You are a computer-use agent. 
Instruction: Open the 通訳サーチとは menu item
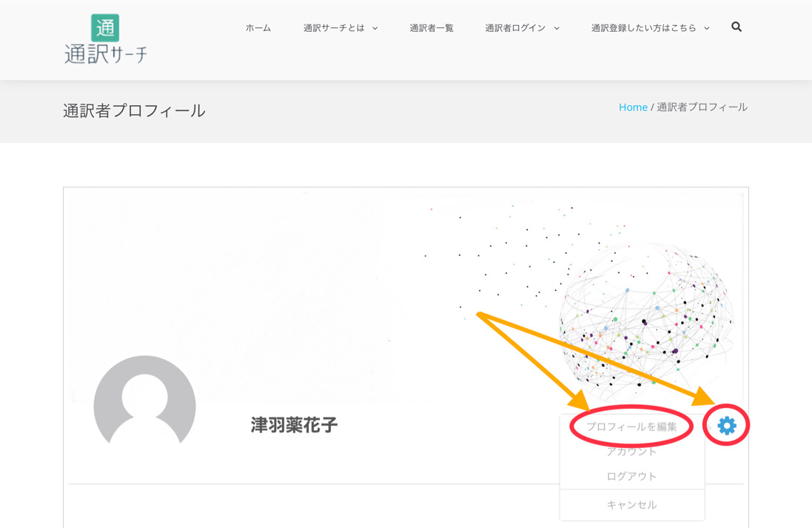coord(334,28)
